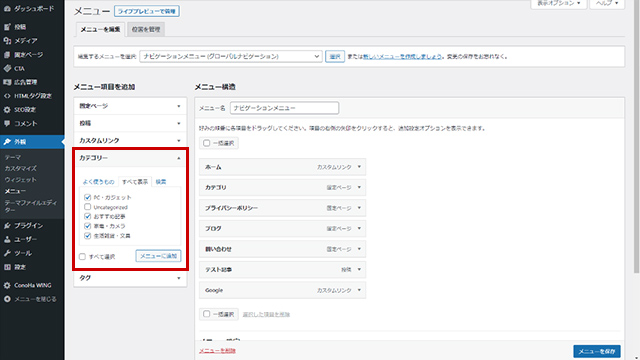Click the メニューを閉じる collapse menu icon
Screen dimensions: 640x360
click(x=7, y=299)
